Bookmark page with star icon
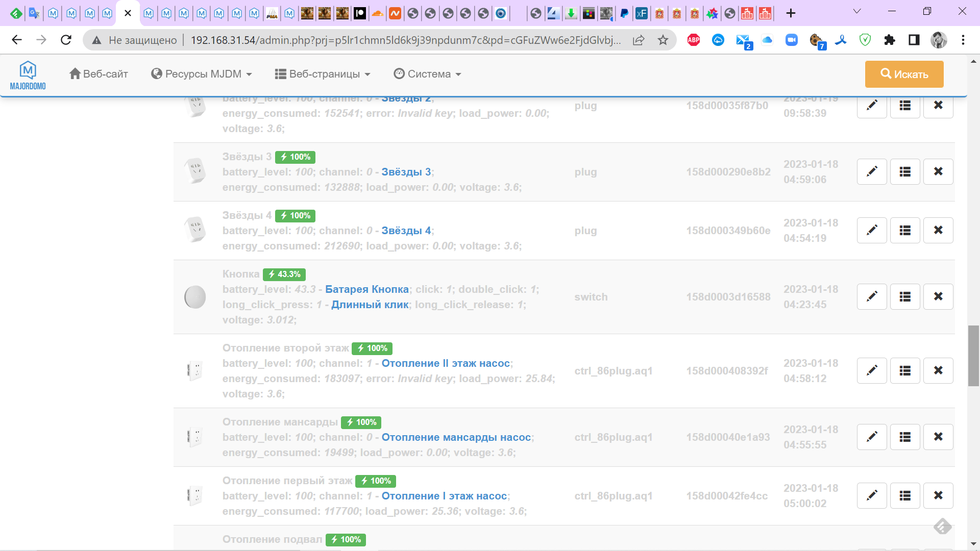980x551 pixels. (663, 40)
